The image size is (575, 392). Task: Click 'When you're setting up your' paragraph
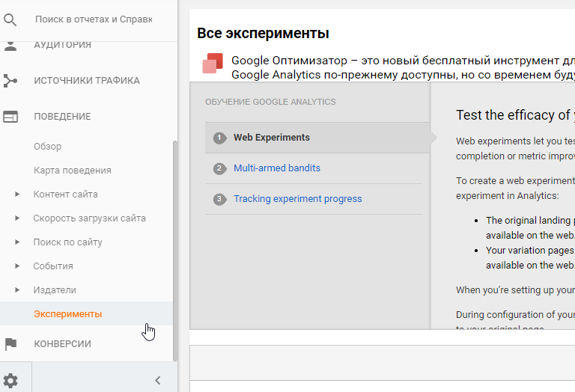[515, 290]
